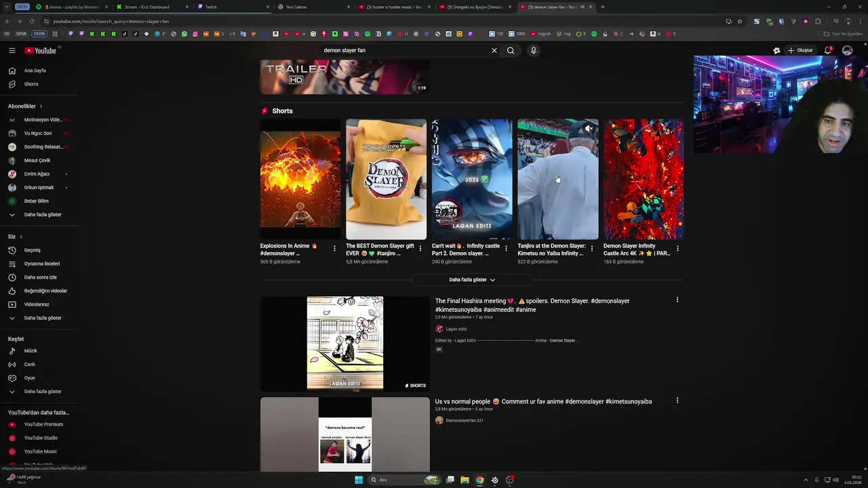Open Mesut Çevik subscription channel

click(37, 161)
